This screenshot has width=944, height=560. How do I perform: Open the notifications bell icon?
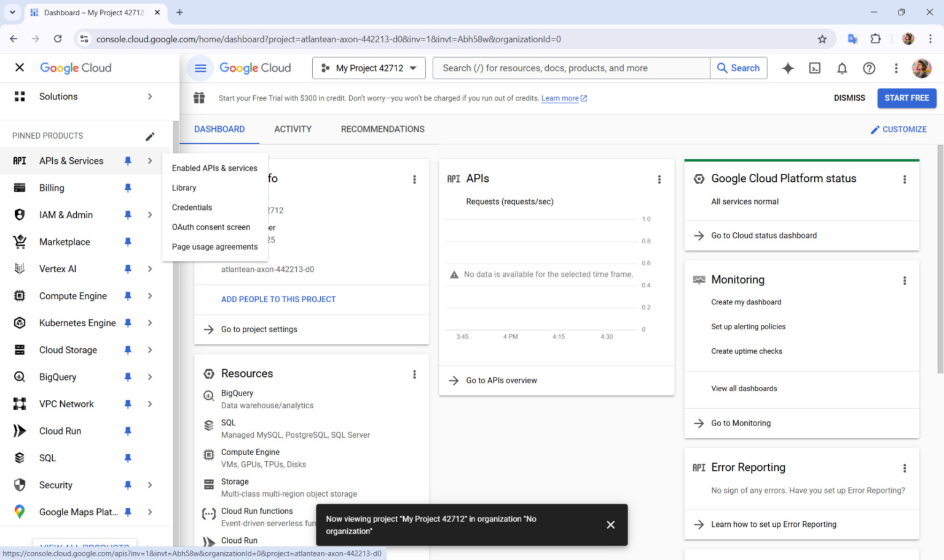[x=842, y=68]
